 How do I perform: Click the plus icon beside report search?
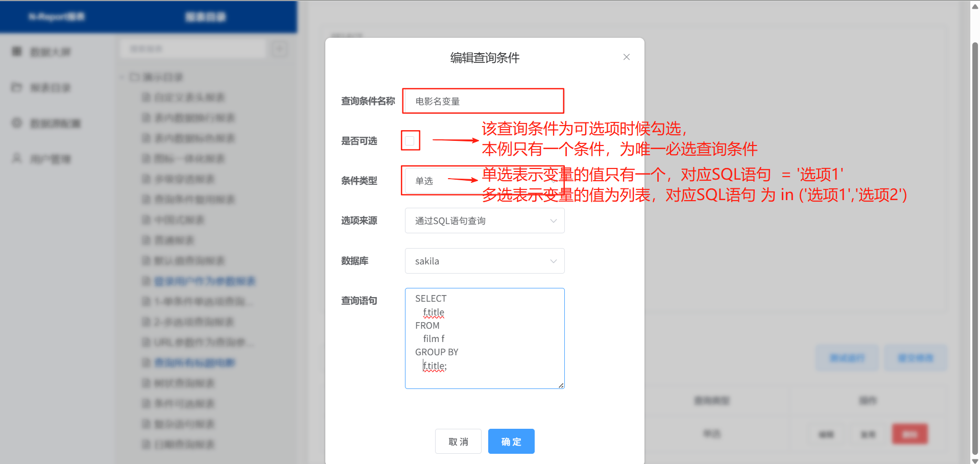(x=279, y=49)
